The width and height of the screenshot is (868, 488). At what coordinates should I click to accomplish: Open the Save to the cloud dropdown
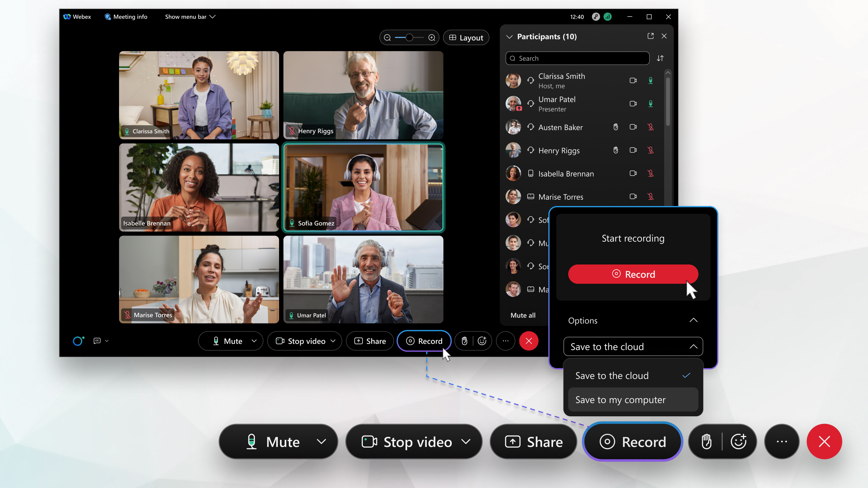point(633,347)
